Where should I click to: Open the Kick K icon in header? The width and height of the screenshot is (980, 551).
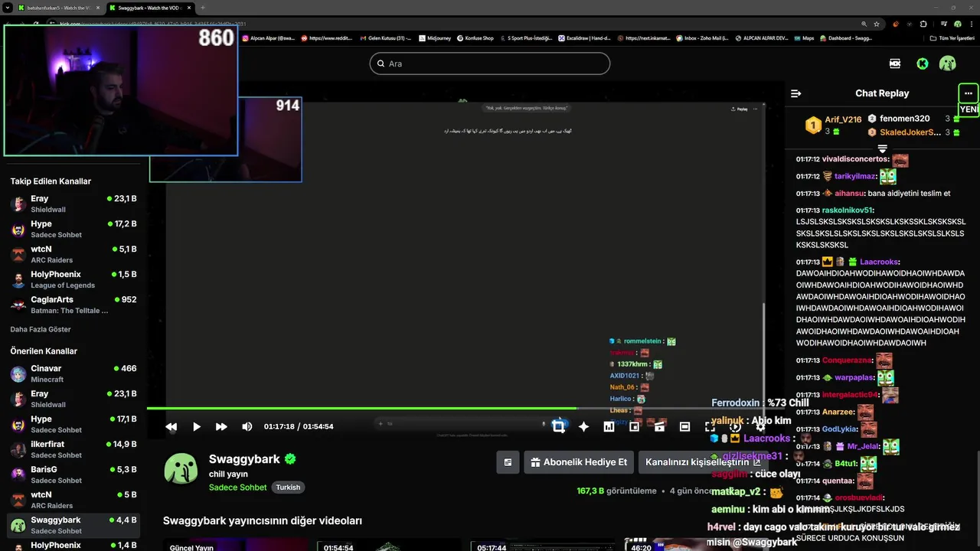923,64
